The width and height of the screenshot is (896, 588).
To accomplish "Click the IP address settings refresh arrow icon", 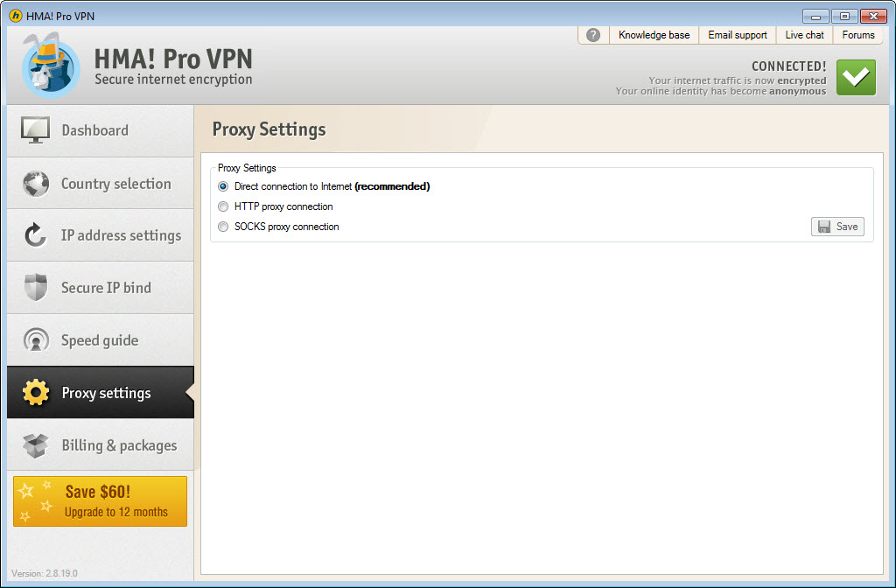I will tap(35, 234).
